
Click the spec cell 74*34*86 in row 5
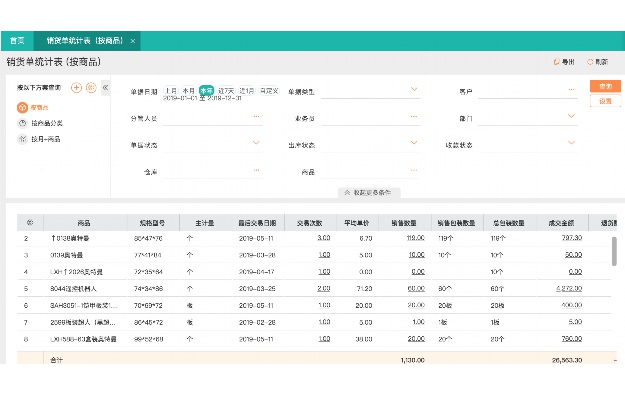tap(149, 289)
